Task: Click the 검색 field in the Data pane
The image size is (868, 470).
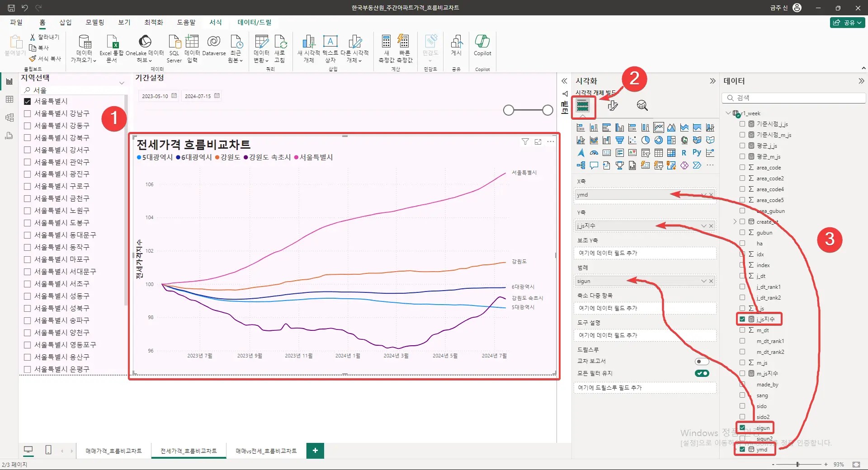Action: tap(794, 98)
